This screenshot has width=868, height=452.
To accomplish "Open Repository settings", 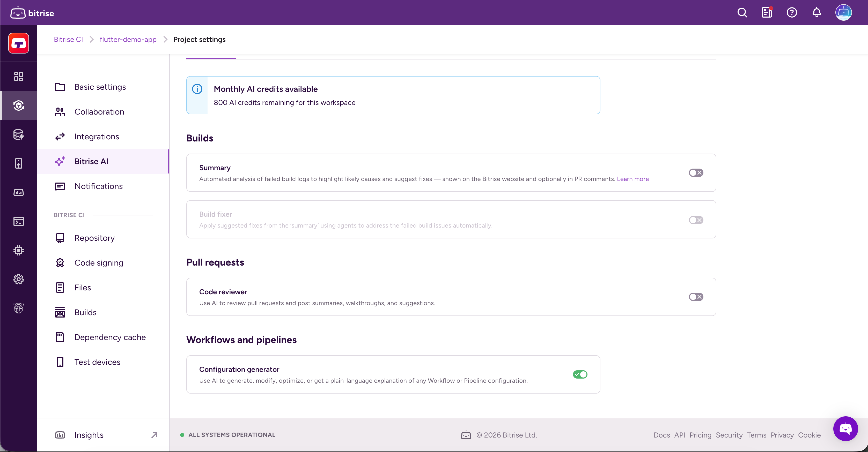I will pos(103,238).
